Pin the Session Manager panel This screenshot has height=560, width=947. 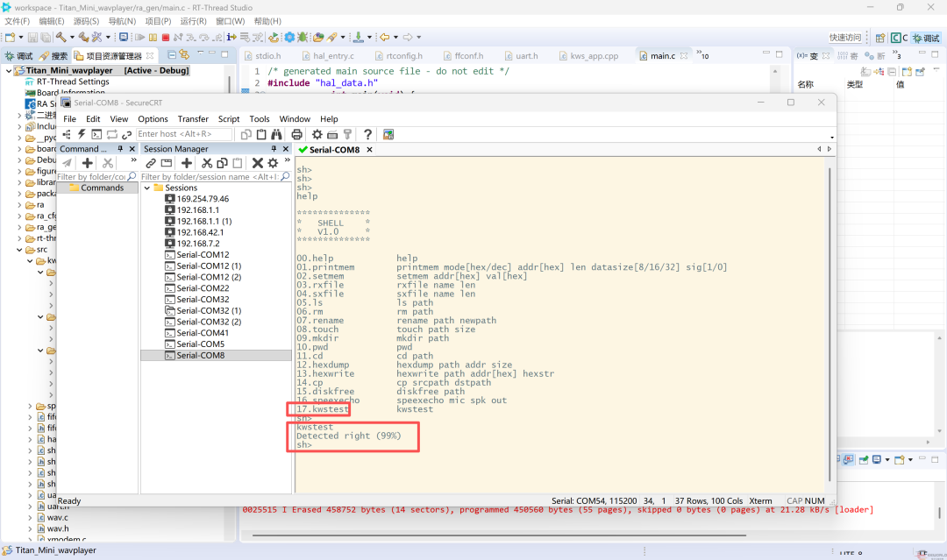pyautogui.click(x=274, y=148)
